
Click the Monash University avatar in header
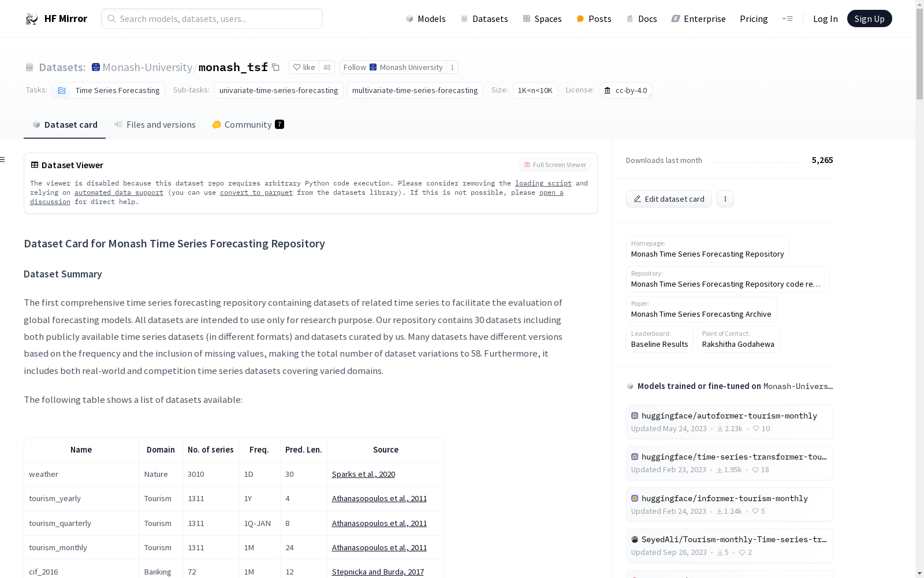tap(96, 67)
